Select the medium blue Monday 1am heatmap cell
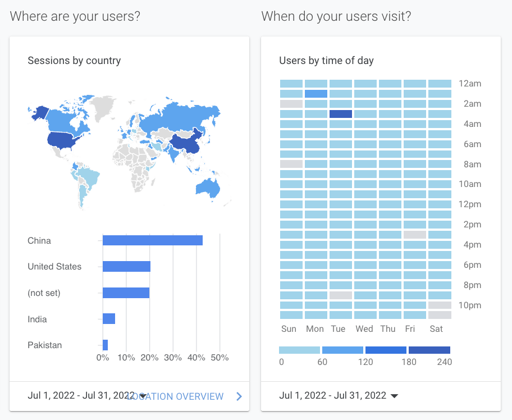This screenshot has width=512, height=420. (316, 94)
